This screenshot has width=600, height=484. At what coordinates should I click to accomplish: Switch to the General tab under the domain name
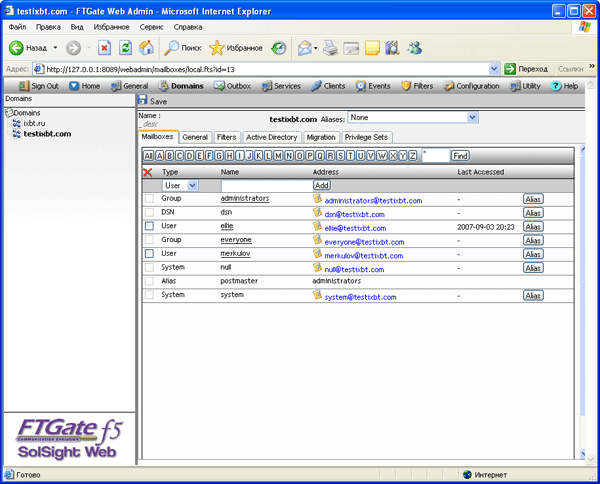click(x=195, y=137)
